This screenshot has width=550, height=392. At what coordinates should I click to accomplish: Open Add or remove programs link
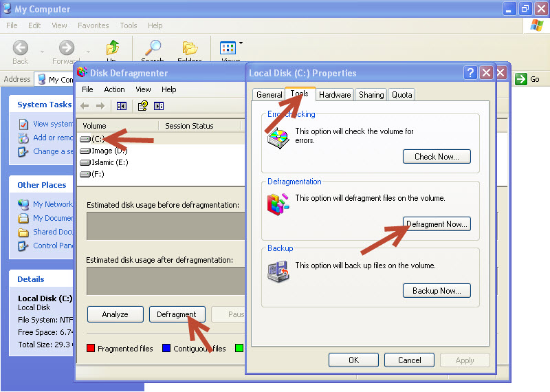coord(53,138)
